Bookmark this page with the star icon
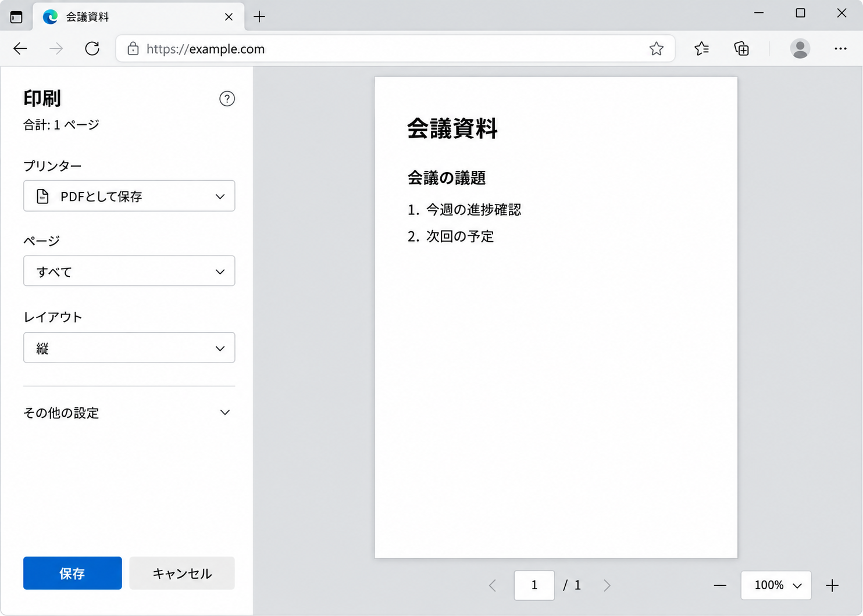 point(657,49)
